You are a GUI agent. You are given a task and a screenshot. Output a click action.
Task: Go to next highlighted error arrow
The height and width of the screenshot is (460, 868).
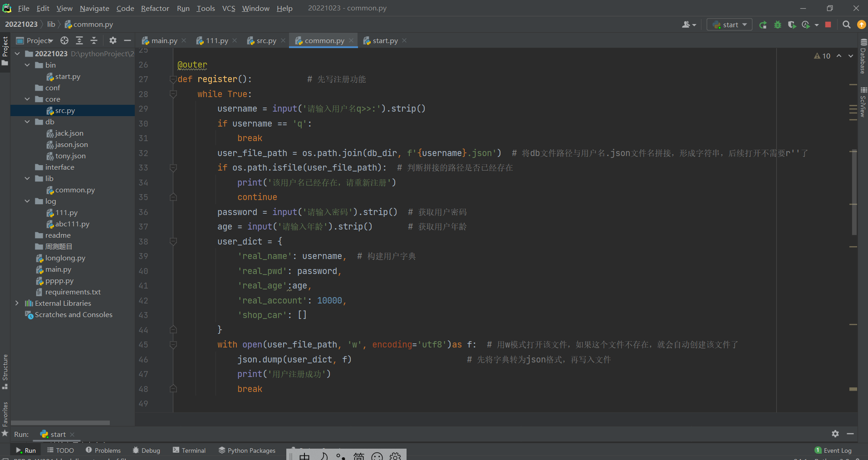pos(851,56)
